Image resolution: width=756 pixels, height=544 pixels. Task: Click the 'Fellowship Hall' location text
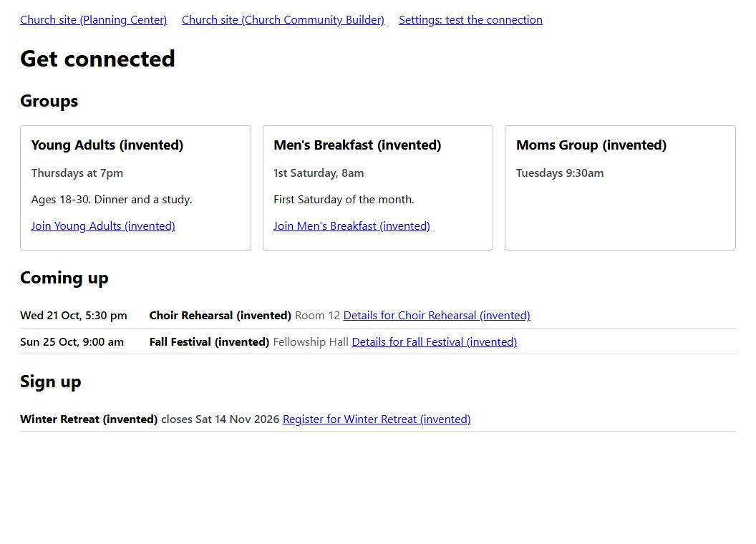coord(311,342)
